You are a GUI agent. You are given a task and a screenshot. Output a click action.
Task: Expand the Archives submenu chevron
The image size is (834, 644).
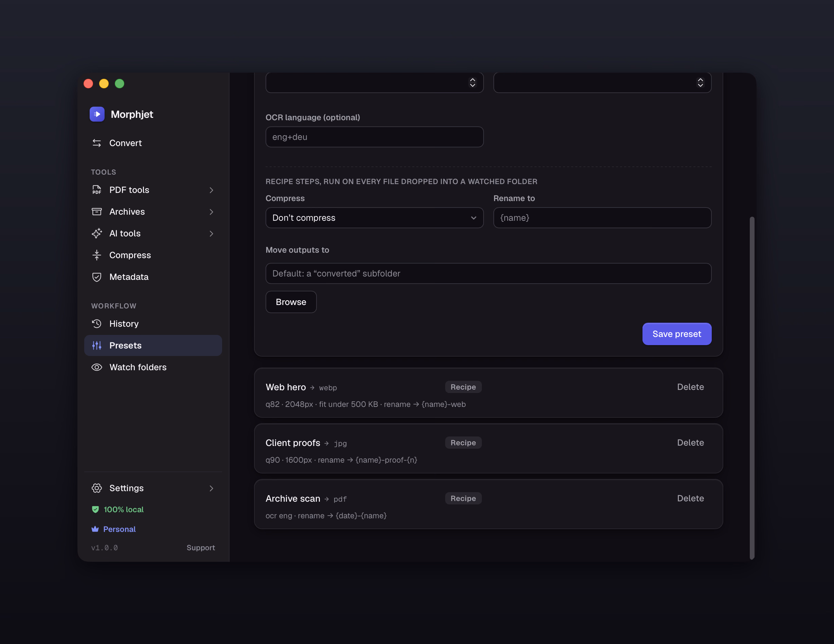211,212
